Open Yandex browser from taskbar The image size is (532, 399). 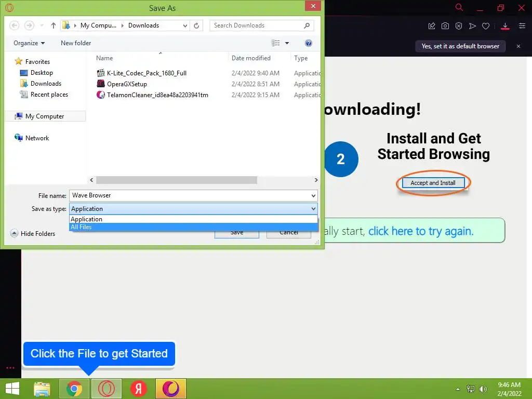pos(138,389)
